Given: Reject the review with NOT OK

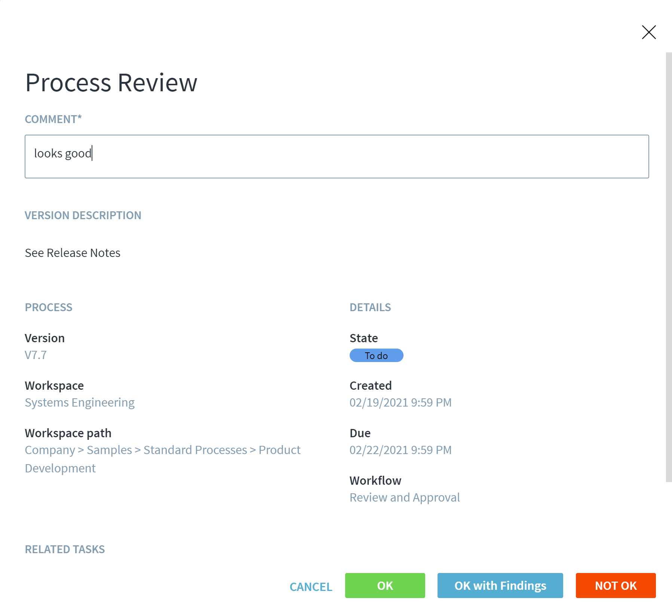Looking at the screenshot, I should (615, 585).
